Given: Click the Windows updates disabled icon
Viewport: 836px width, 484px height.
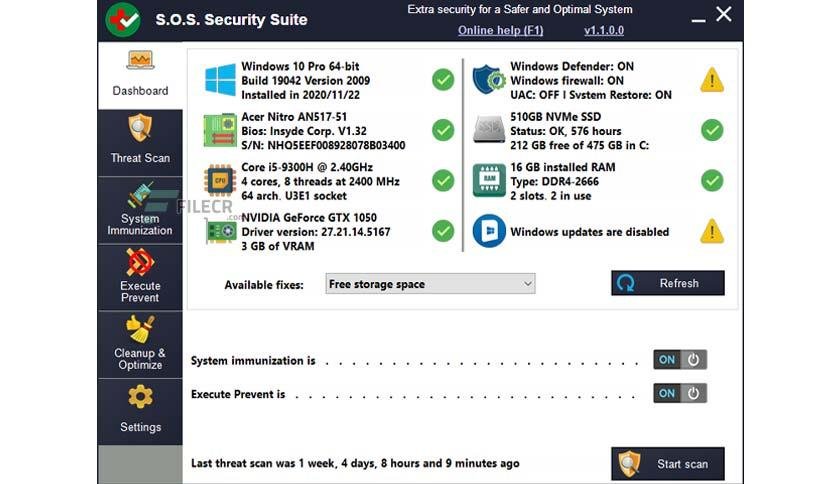Looking at the screenshot, I should [489, 231].
